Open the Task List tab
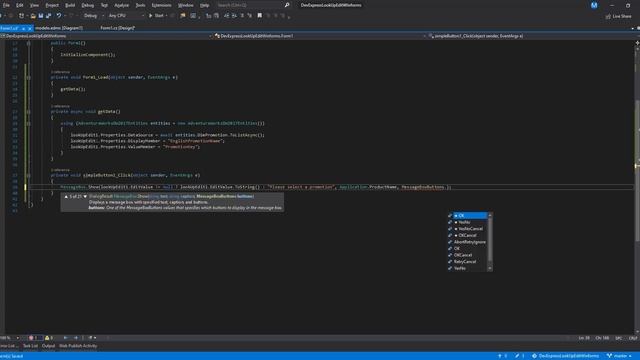The width and height of the screenshot is (640, 360). coord(30,346)
